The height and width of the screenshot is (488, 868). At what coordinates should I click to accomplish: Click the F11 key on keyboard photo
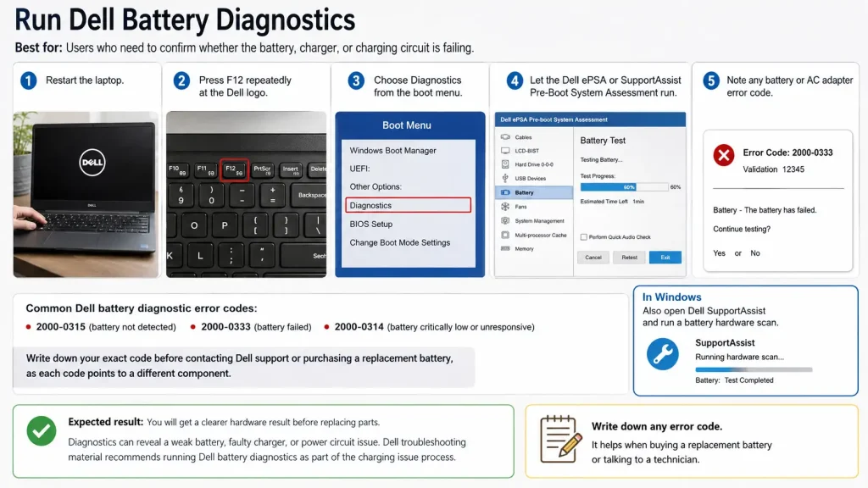click(x=205, y=169)
